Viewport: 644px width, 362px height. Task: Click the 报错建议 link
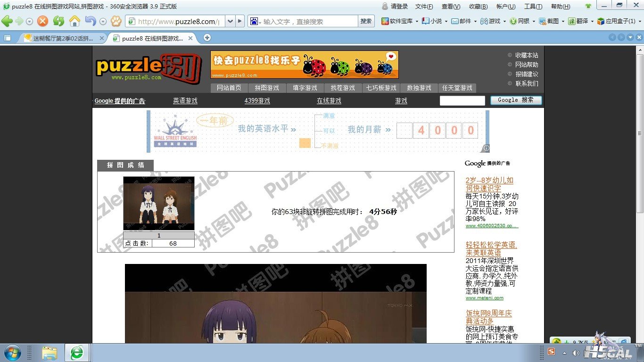(x=527, y=74)
